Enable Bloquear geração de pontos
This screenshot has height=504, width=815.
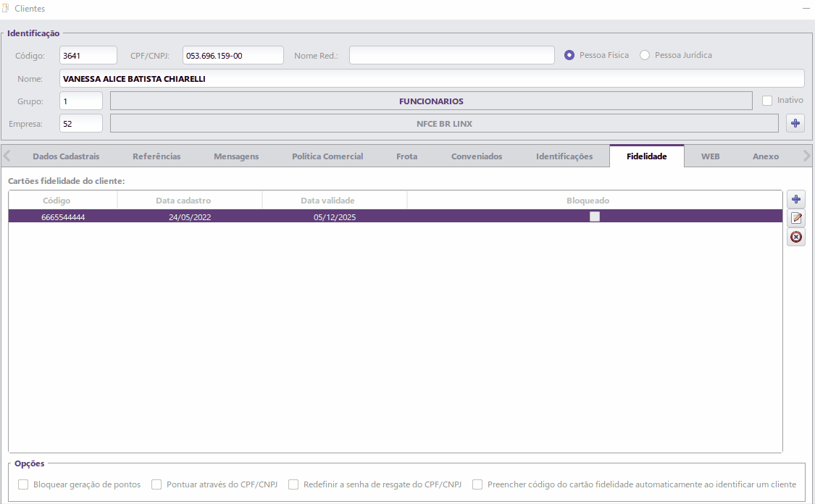[23, 484]
